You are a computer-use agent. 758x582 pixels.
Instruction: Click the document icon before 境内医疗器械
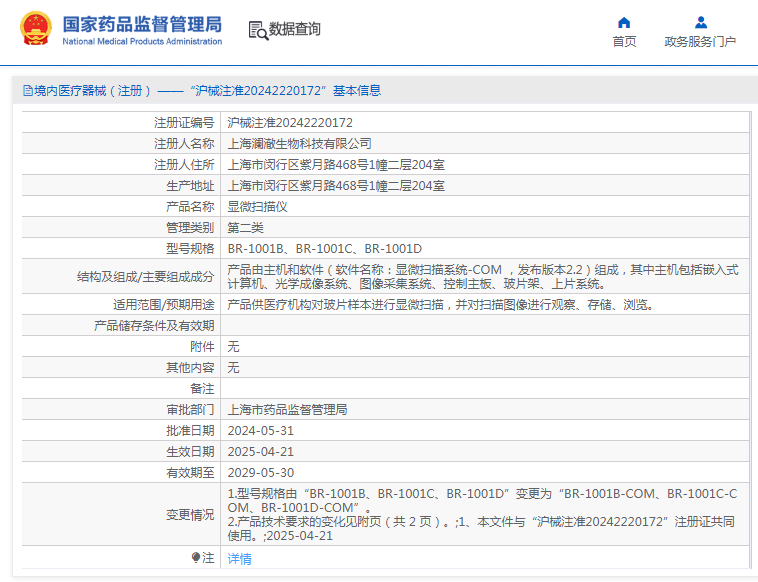pos(28,90)
